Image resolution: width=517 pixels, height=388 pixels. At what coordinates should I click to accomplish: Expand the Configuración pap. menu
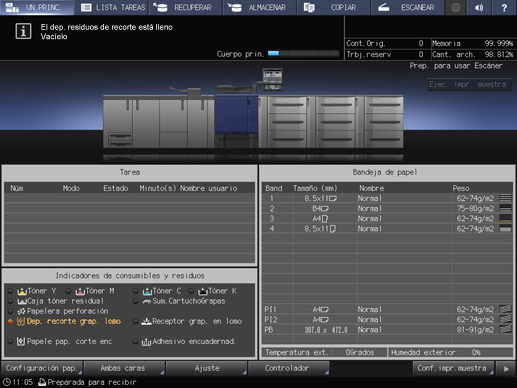42,368
